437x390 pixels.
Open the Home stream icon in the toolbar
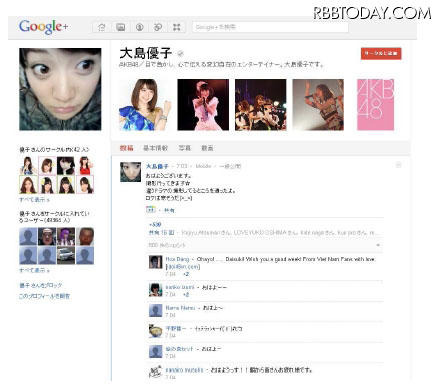point(102,27)
